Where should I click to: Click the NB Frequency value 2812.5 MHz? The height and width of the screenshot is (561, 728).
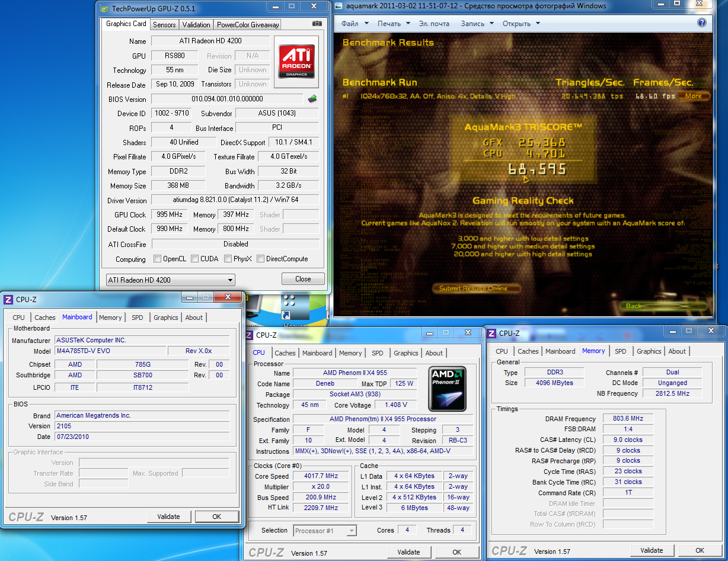tap(672, 393)
